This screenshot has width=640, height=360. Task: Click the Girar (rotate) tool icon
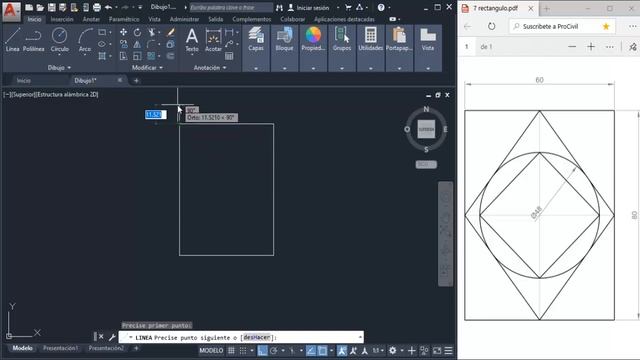138,32
